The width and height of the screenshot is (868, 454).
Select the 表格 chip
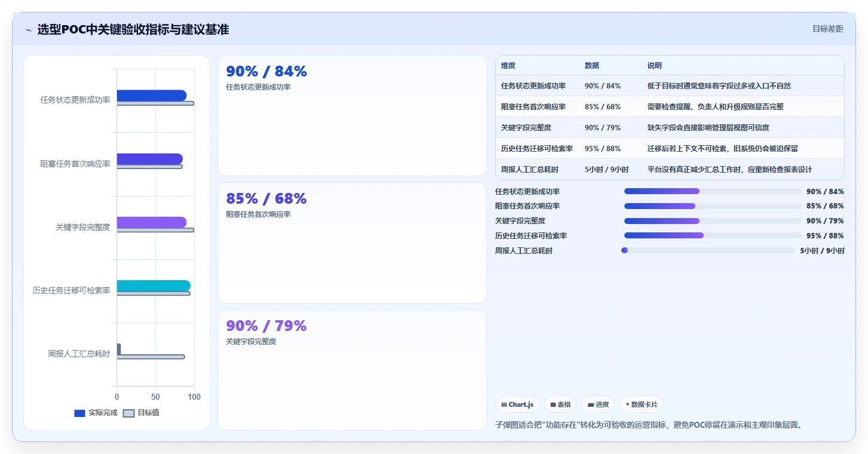[560, 404]
